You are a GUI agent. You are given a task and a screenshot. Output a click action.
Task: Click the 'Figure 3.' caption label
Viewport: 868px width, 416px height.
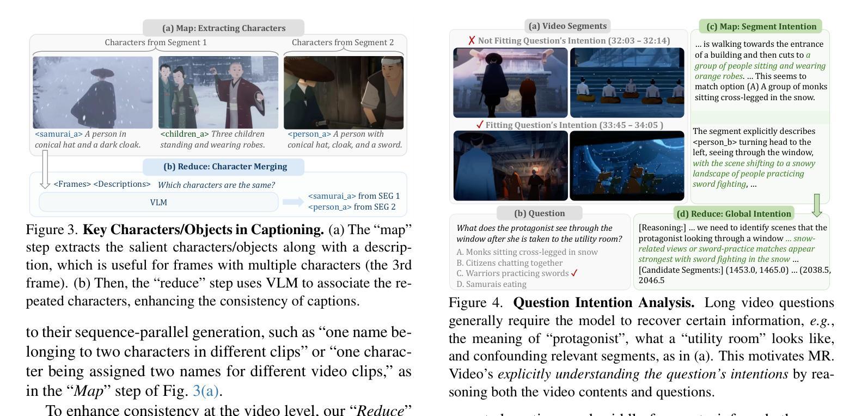click(52, 229)
